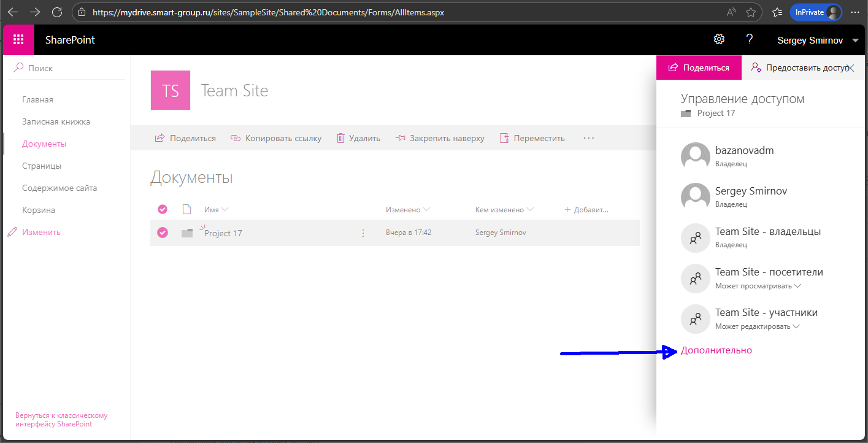Viewport: 868px width, 443px height.
Task: Click the Delete trash toolbar button
Action: [358, 138]
